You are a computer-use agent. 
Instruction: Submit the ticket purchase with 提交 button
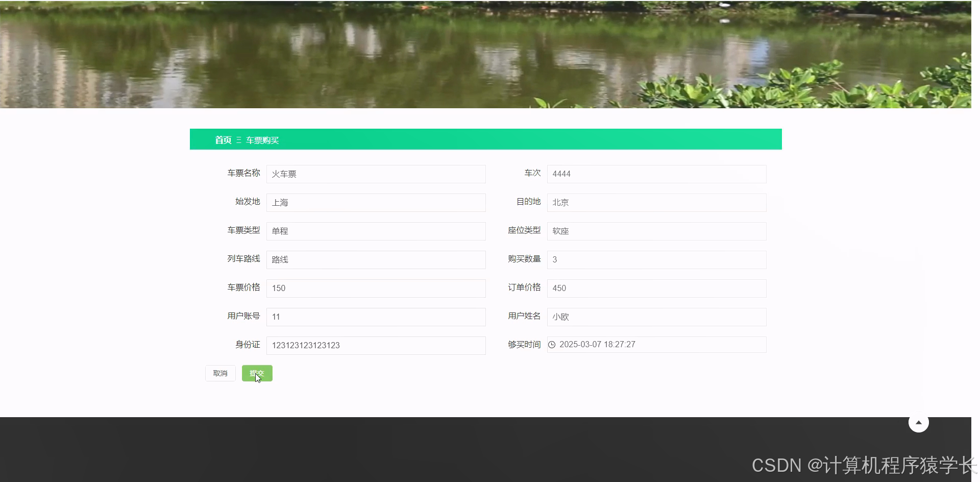tap(257, 373)
